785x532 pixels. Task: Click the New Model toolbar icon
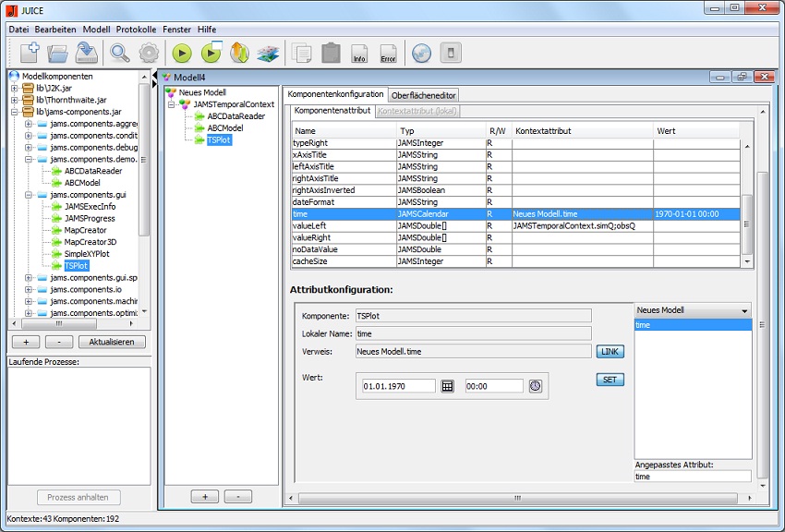point(30,53)
